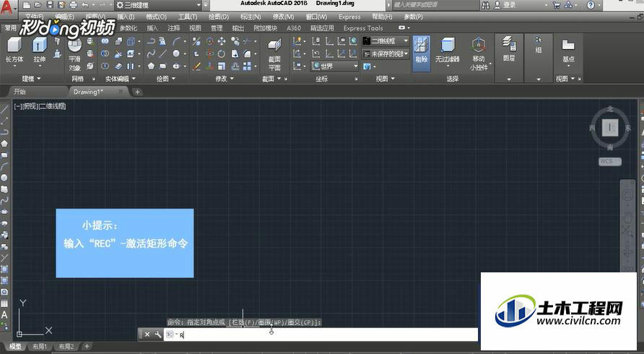This screenshot has height=354, width=644.
Task: Click the circle icon in 绘图 panel
Action: (x=176, y=53)
